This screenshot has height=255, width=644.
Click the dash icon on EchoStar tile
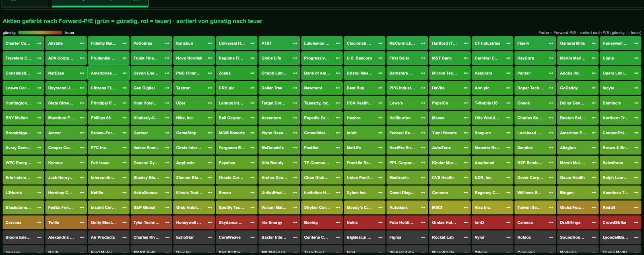click(x=210, y=238)
